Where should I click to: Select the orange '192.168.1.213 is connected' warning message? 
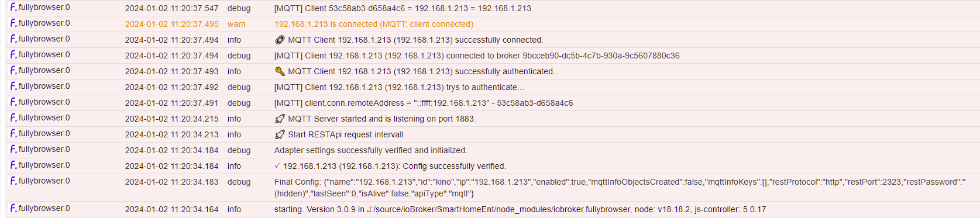coord(374,24)
